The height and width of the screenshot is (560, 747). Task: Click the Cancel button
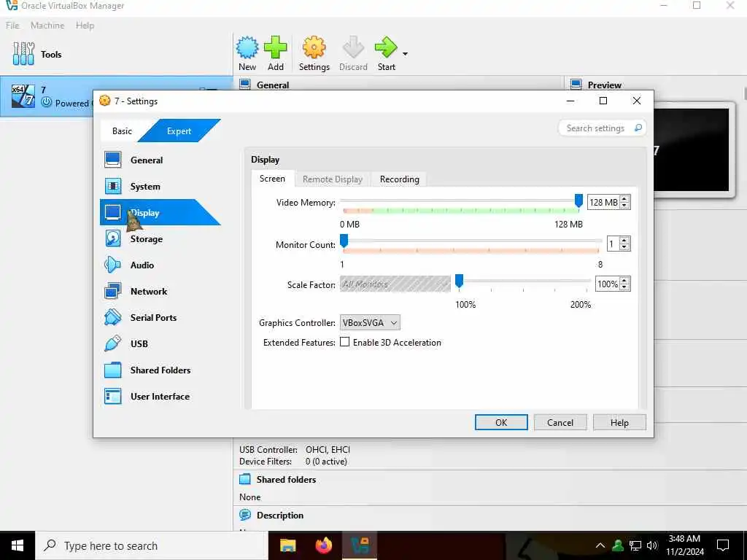click(x=560, y=422)
